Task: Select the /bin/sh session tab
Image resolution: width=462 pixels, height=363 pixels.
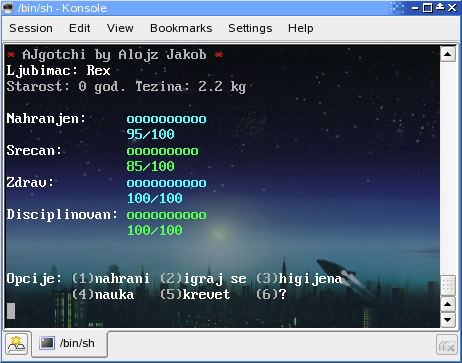Action: (70, 343)
